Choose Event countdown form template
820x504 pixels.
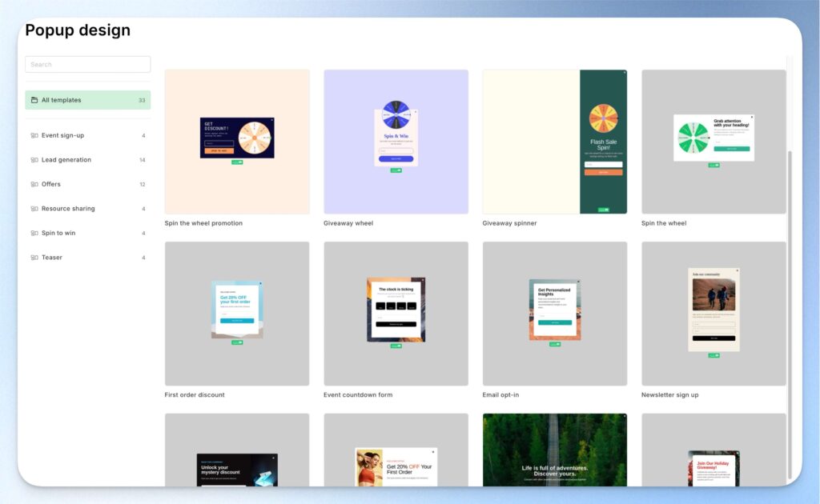click(396, 314)
